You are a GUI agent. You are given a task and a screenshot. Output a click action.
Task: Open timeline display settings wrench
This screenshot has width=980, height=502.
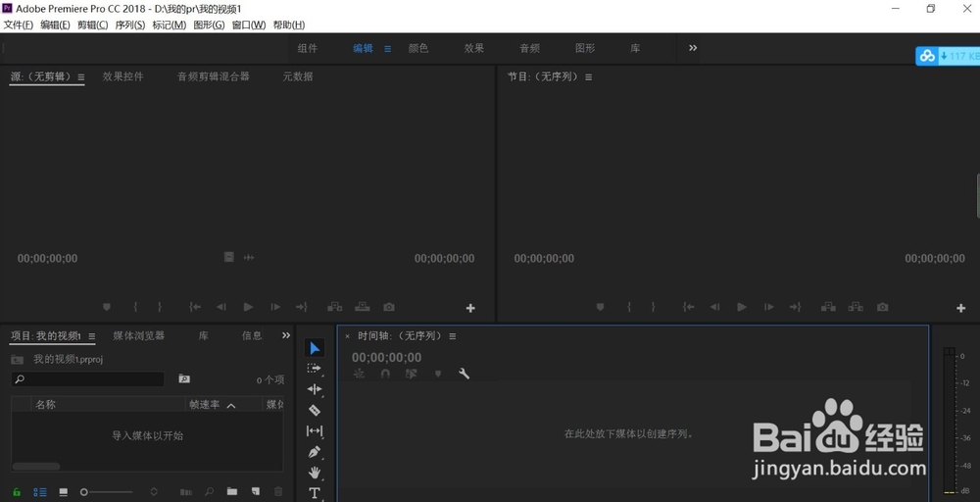pos(464,374)
